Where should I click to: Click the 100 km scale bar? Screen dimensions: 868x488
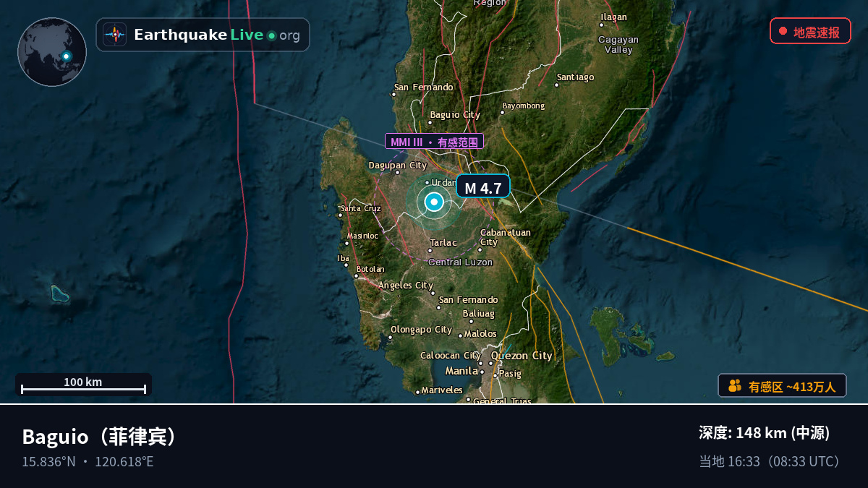(83, 385)
